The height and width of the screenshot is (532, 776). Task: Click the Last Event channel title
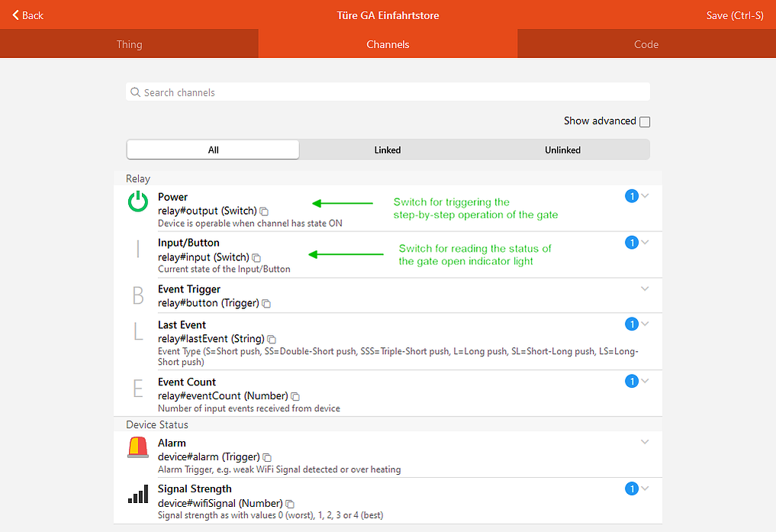[x=182, y=324]
